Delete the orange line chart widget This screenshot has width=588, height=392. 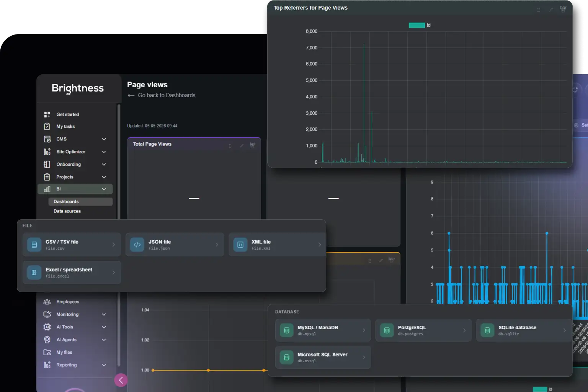(392, 261)
